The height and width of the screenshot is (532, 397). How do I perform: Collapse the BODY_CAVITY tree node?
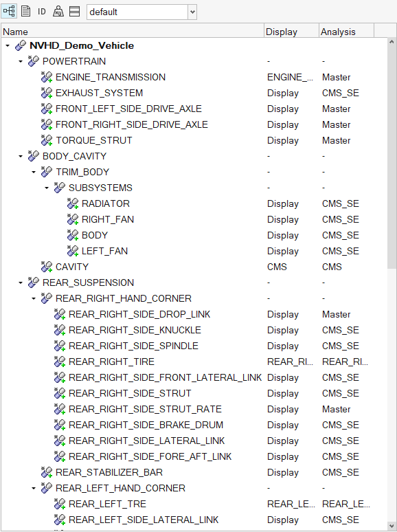[21, 157]
